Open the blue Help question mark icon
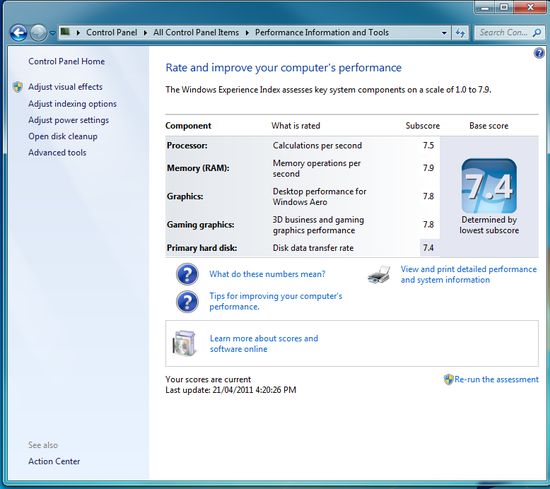This screenshot has width=550, height=489. 539,53
